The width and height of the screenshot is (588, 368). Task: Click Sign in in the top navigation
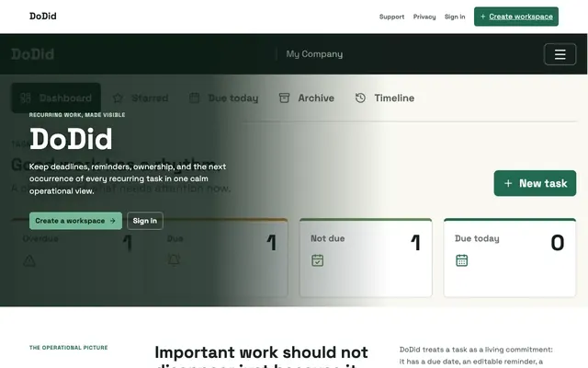coord(455,17)
